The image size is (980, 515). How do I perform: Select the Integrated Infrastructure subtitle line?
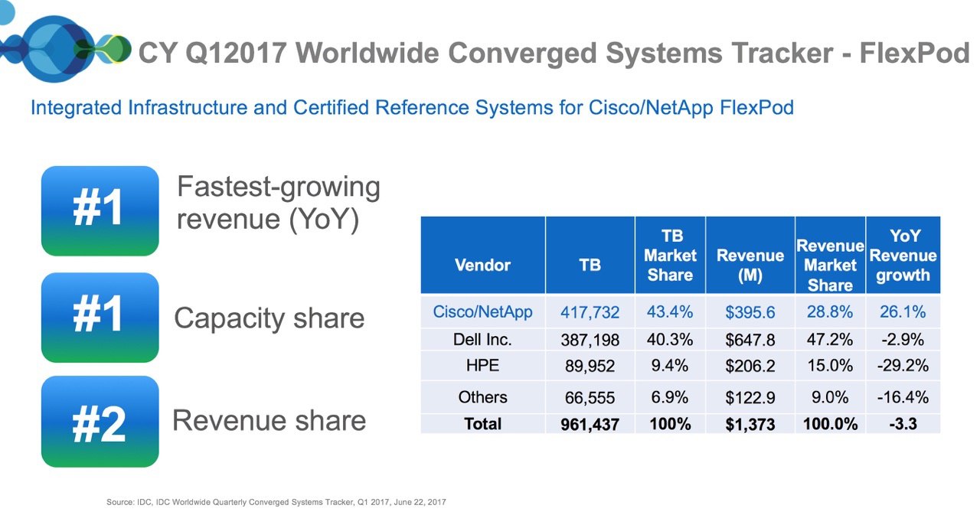point(412,108)
